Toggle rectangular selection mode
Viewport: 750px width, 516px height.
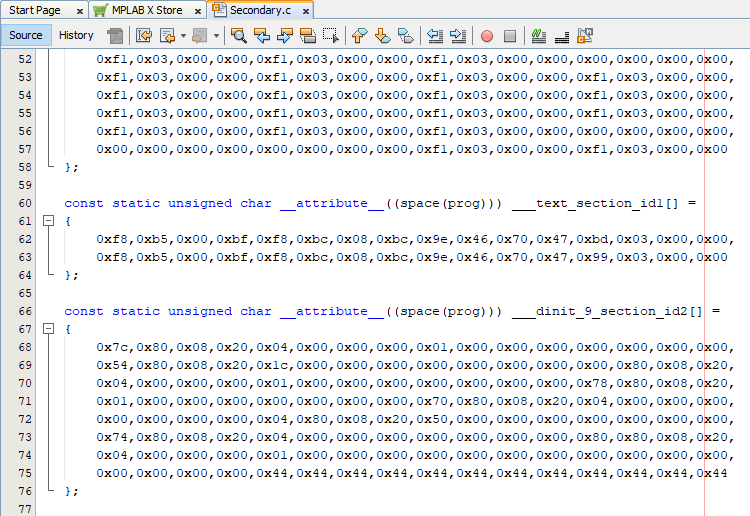tap(330, 35)
